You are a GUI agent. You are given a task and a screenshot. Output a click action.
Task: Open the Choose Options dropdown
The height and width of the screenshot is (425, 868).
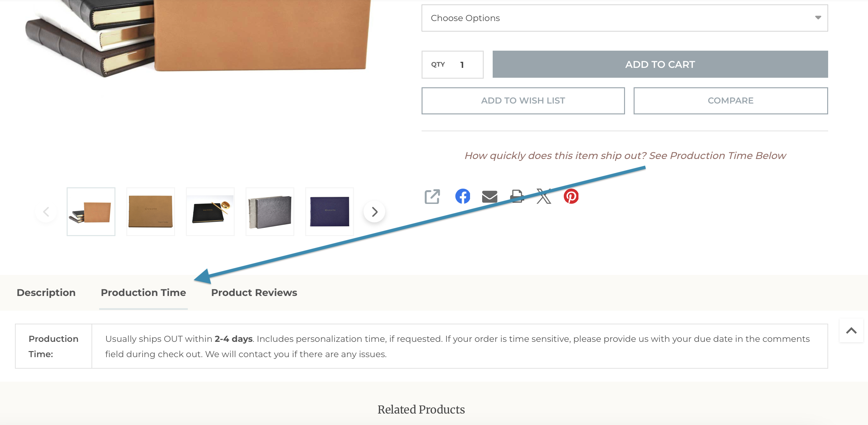click(x=624, y=18)
